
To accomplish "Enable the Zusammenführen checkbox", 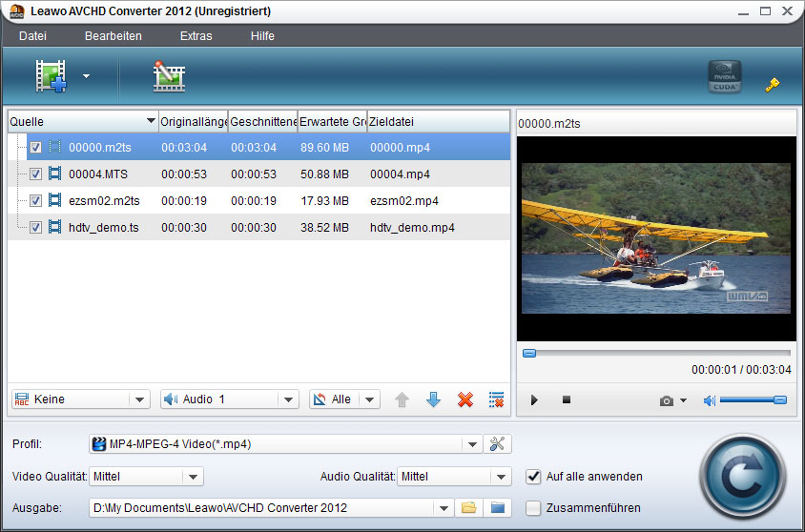I will 533,508.
